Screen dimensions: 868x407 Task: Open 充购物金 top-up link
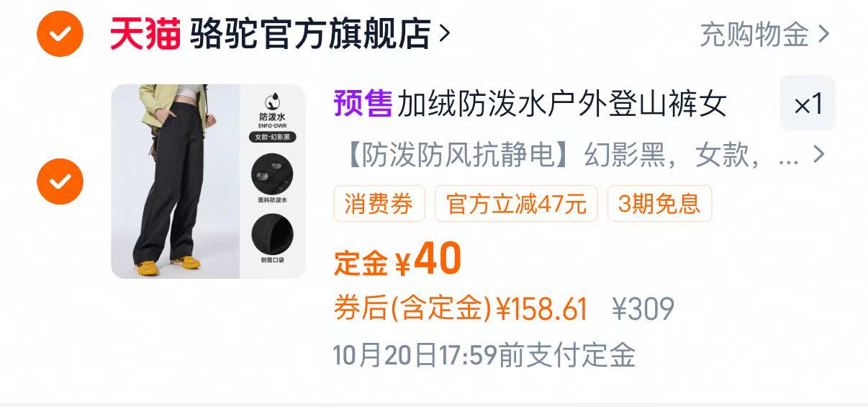point(754,34)
